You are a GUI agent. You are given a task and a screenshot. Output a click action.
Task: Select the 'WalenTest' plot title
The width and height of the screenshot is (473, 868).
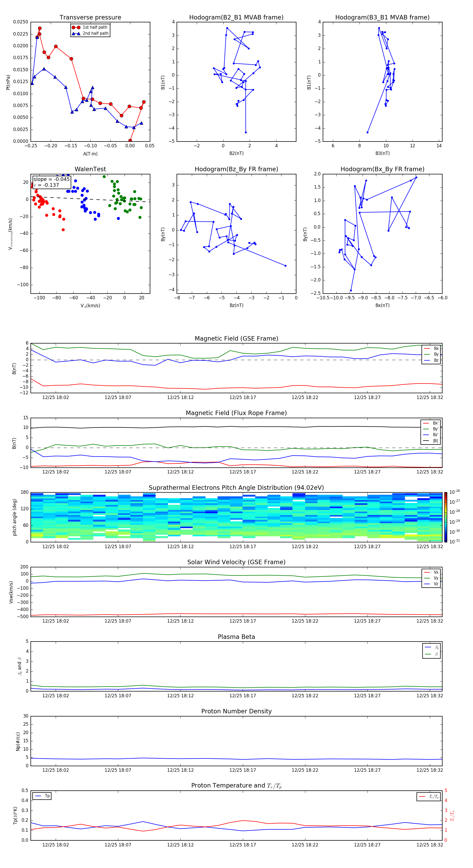click(x=90, y=169)
